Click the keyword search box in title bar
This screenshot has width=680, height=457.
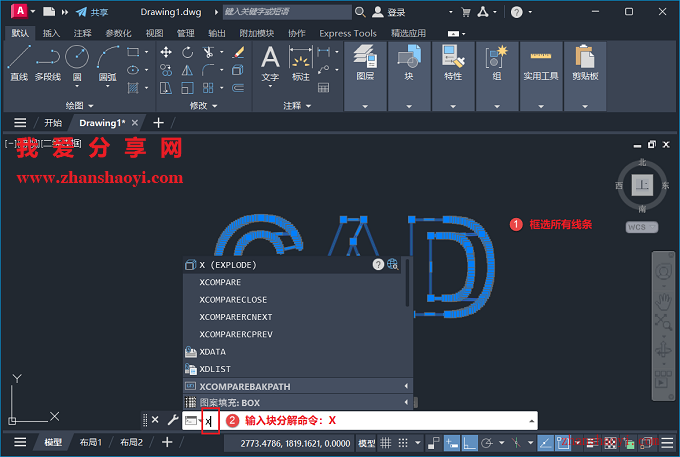[287, 12]
